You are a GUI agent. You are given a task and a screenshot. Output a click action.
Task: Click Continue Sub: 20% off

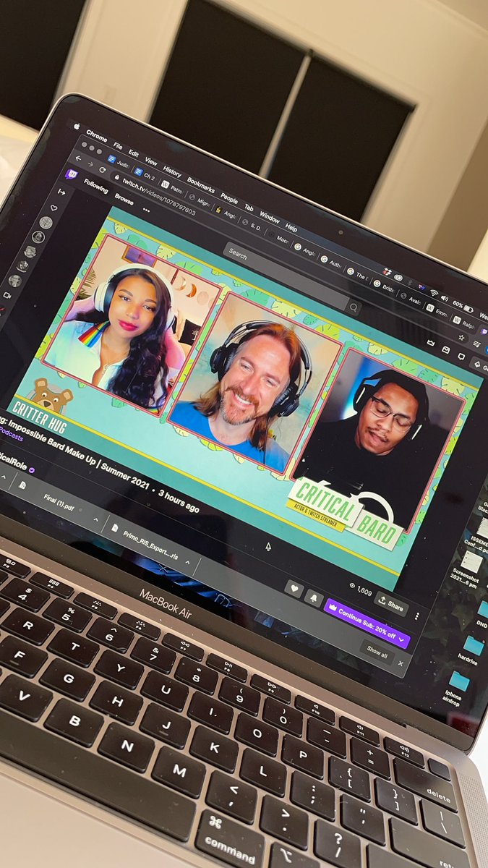tap(367, 623)
